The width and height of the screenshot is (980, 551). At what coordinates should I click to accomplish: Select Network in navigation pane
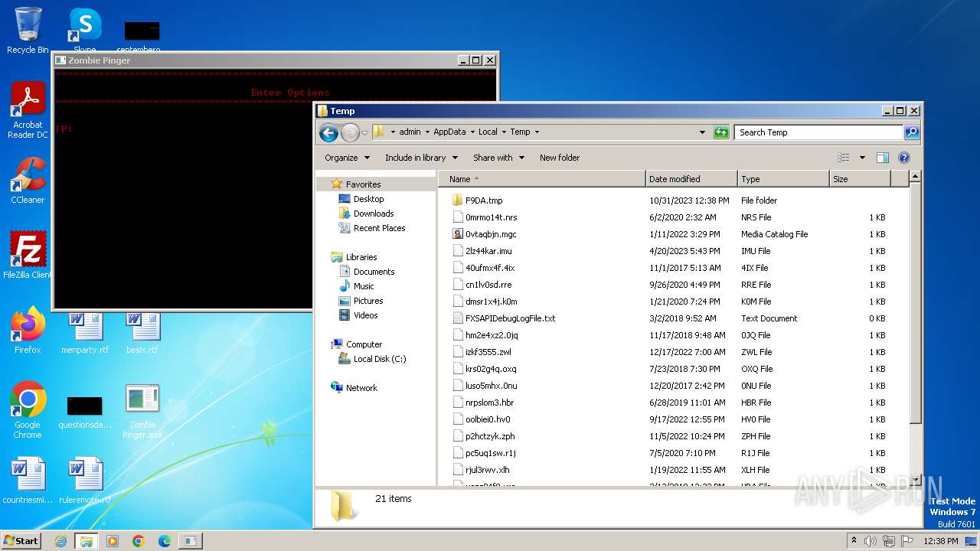tap(361, 388)
